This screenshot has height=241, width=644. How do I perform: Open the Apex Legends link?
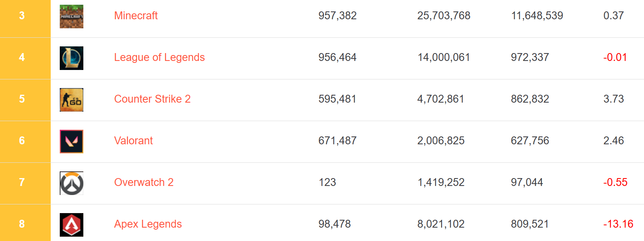(x=148, y=224)
